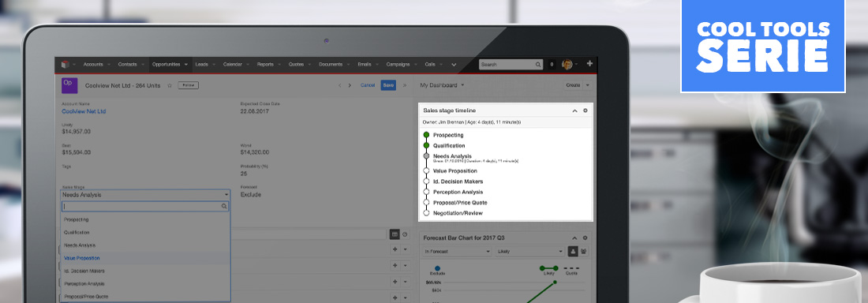The width and height of the screenshot is (868, 303).
Task: Open the notifications counter showing 0
Action: tap(552, 65)
